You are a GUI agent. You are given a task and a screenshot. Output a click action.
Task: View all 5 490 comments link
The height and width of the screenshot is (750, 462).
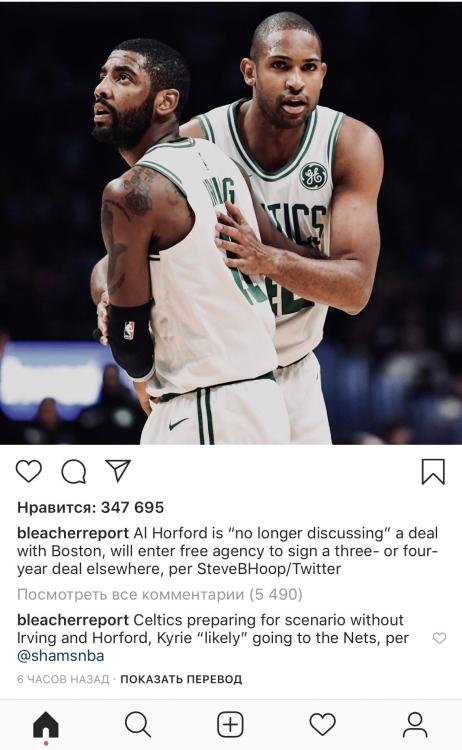click(160, 595)
